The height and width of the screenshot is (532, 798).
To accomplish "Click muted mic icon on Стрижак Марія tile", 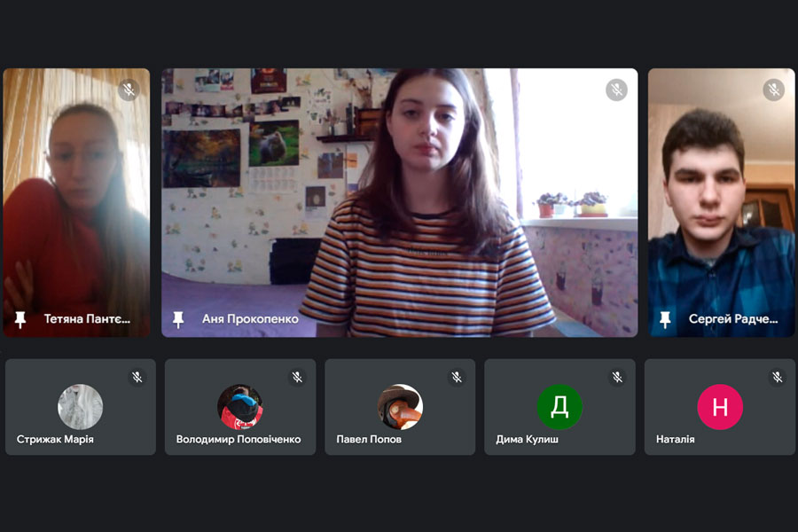I will [137, 377].
